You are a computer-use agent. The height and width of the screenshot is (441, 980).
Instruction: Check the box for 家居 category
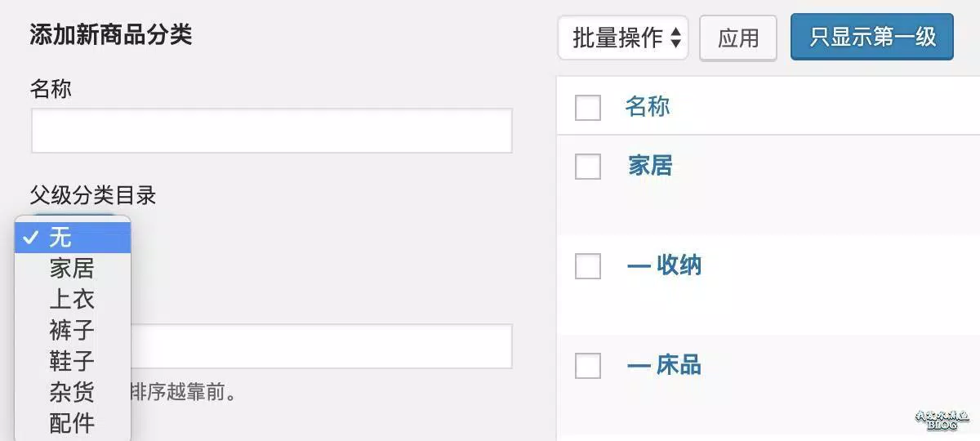tap(588, 166)
